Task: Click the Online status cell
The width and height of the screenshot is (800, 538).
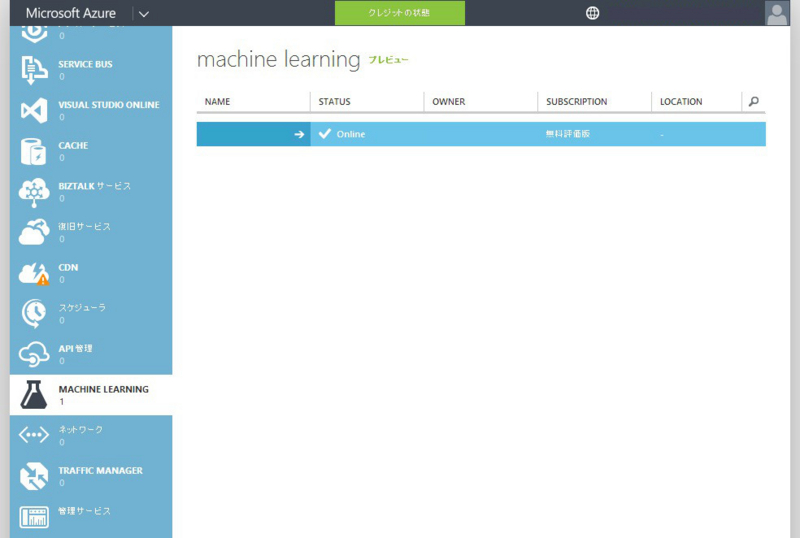Action: pyautogui.click(x=351, y=134)
